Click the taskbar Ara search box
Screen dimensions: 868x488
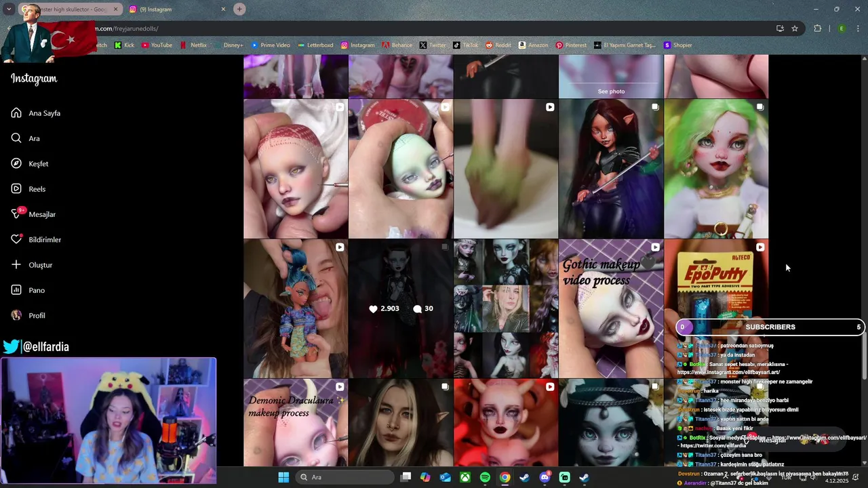(x=344, y=477)
